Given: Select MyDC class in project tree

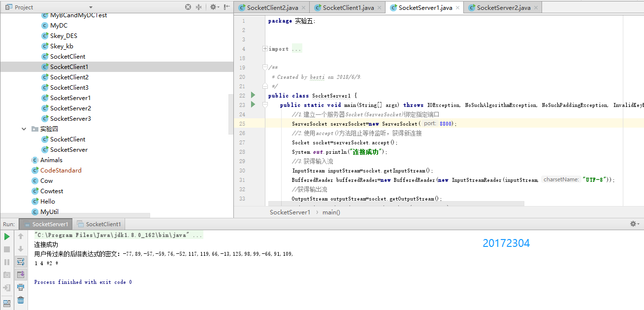Looking at the screenshot, I should pyautogui.click(x=59, y=25).
